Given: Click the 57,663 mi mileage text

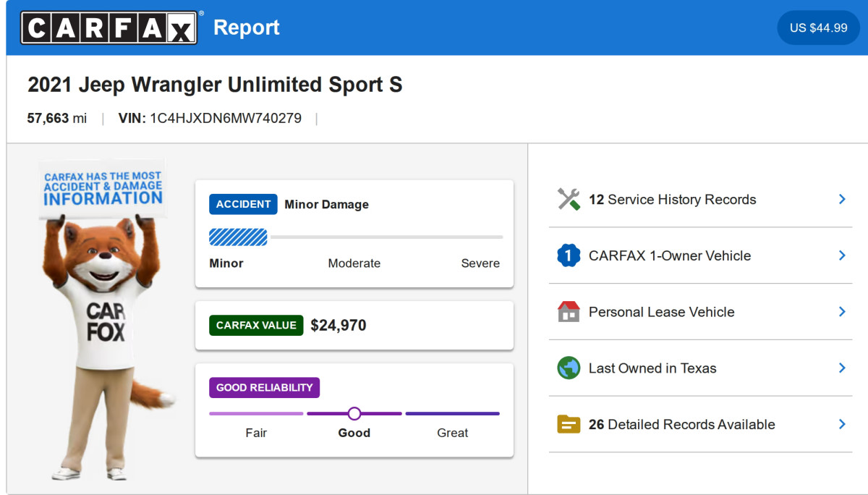Looking at the screenshot, I should 56,118.
